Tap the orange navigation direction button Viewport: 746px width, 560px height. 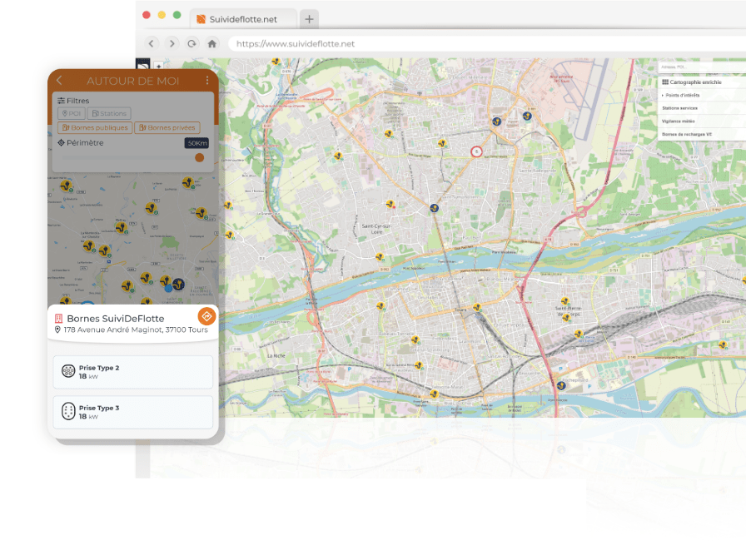tap(206, 316)
